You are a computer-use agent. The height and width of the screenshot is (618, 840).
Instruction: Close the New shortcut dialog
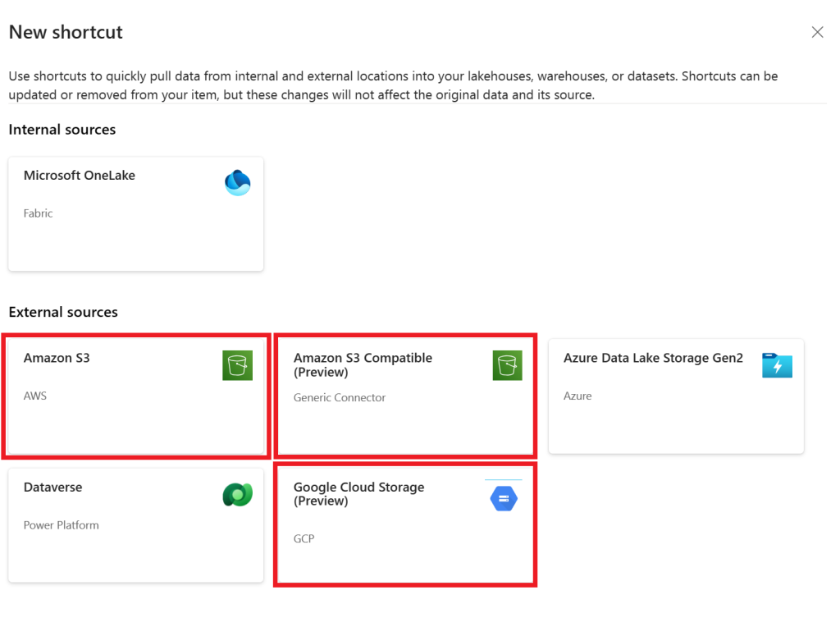coord(817,32)
